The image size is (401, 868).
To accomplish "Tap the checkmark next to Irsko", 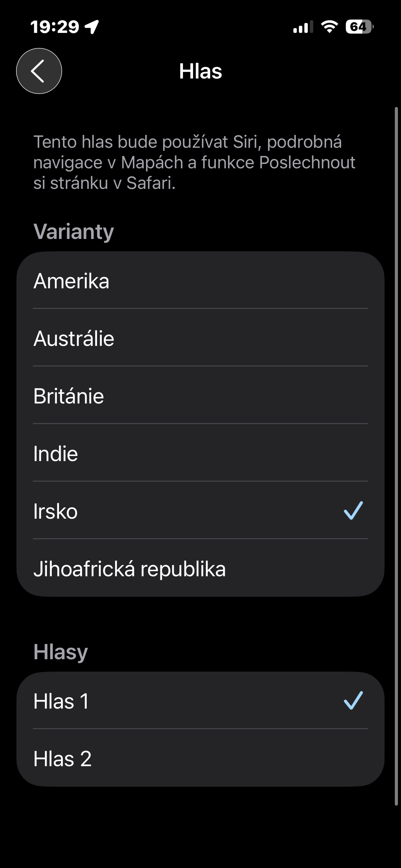I will tap(353, 510).
